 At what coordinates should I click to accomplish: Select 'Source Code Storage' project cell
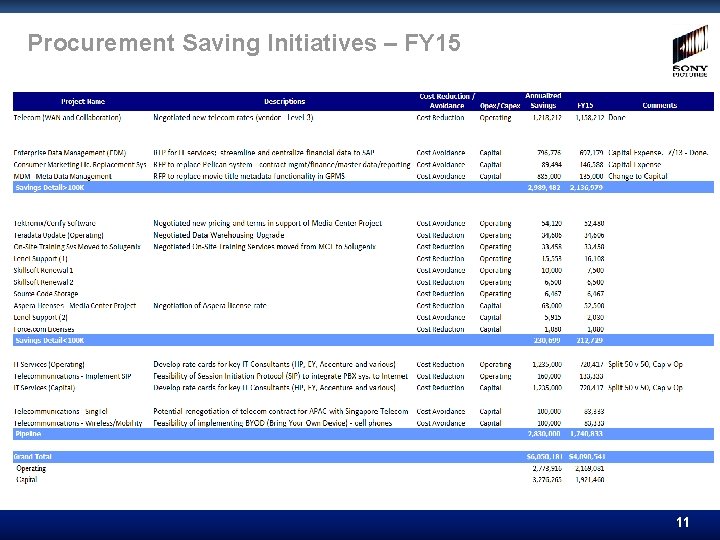click(x=46, y=293)
